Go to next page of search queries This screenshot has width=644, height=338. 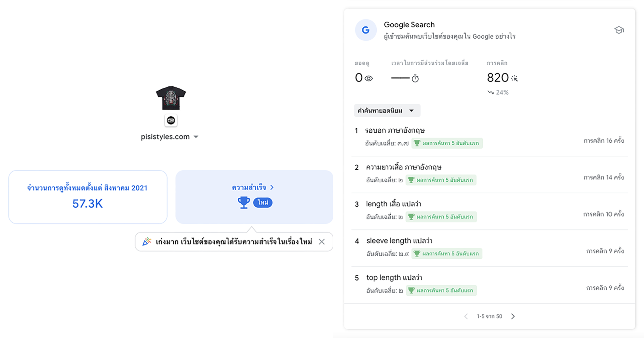click(x=513, y=316)
